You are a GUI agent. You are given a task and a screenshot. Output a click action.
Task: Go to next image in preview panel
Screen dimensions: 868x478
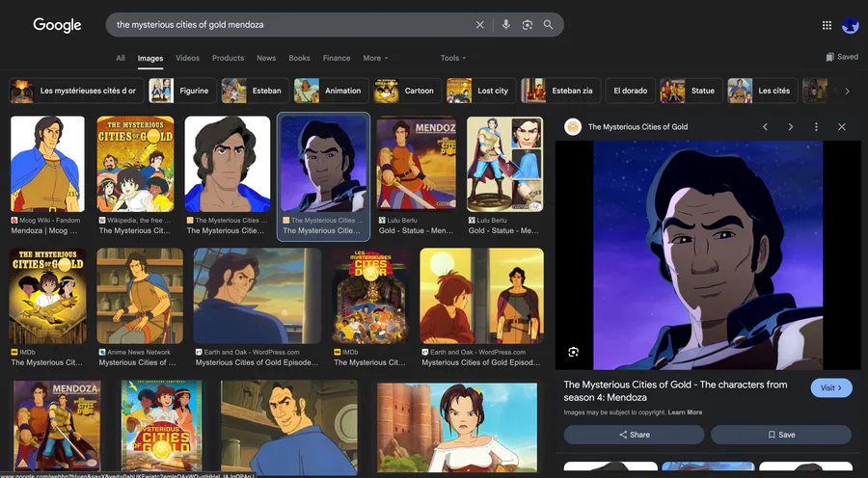[791, 126]
